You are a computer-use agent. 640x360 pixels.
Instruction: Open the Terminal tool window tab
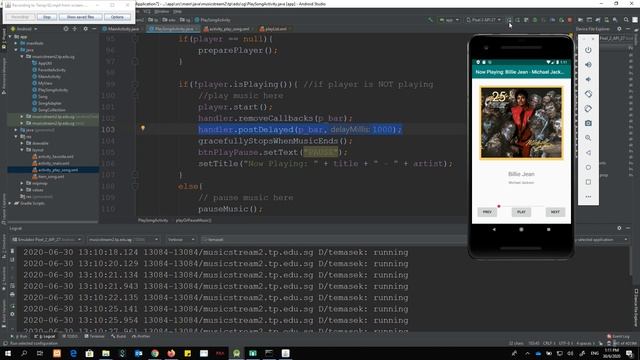point(94,336)
